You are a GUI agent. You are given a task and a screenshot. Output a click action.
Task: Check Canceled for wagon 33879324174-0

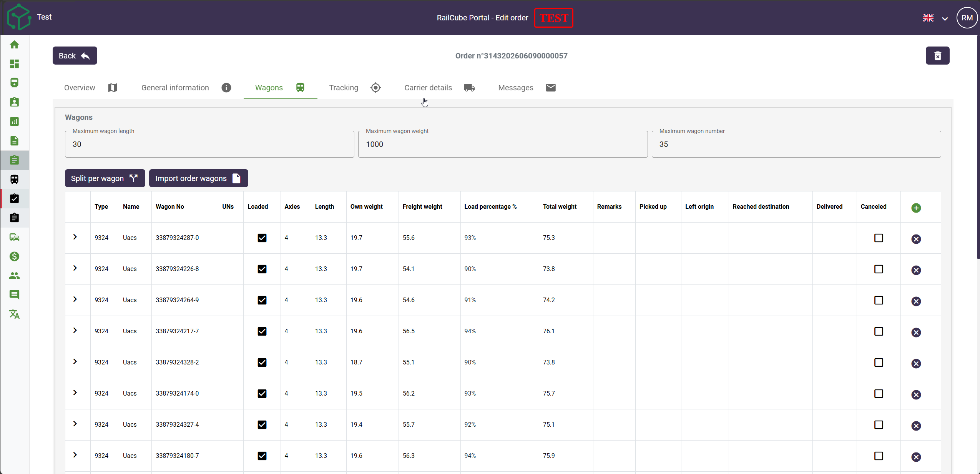879,394
